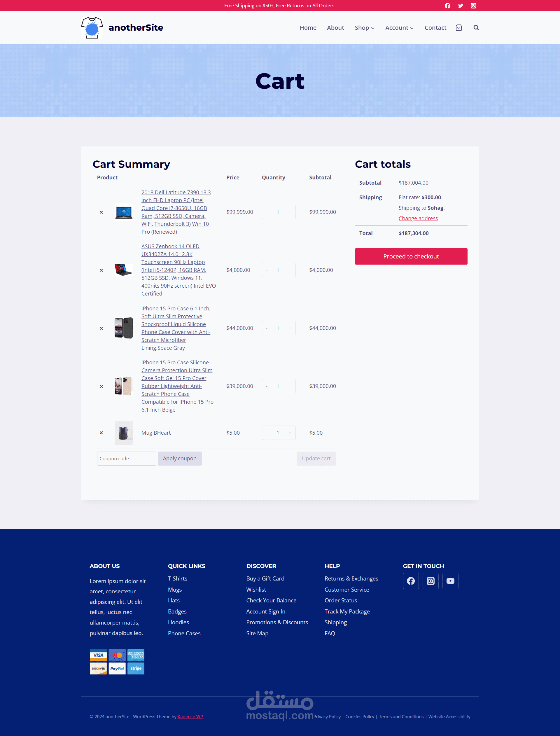Open Phone Cases in Quick Links

(x=184, y=633)
